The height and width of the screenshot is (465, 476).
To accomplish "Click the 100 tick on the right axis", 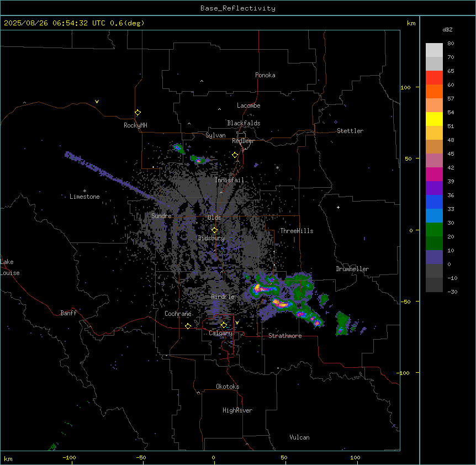I will click(x=405, y=87).
